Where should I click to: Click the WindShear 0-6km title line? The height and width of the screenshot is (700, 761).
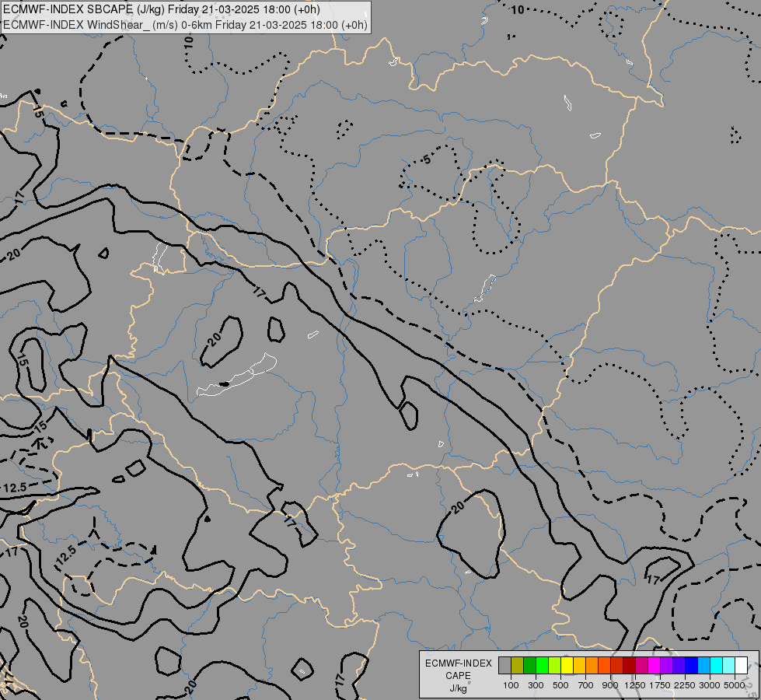(x=186, y=25)
